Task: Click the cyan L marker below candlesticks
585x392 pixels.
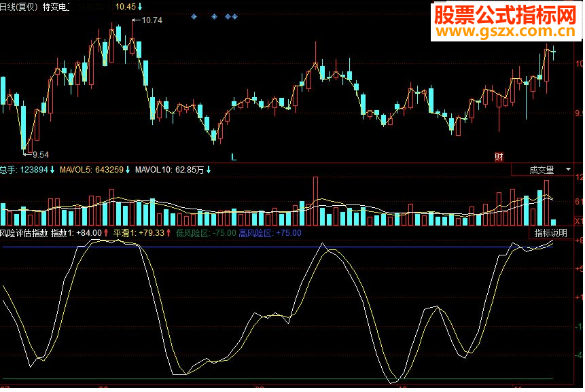Action: tap(234, 157)
